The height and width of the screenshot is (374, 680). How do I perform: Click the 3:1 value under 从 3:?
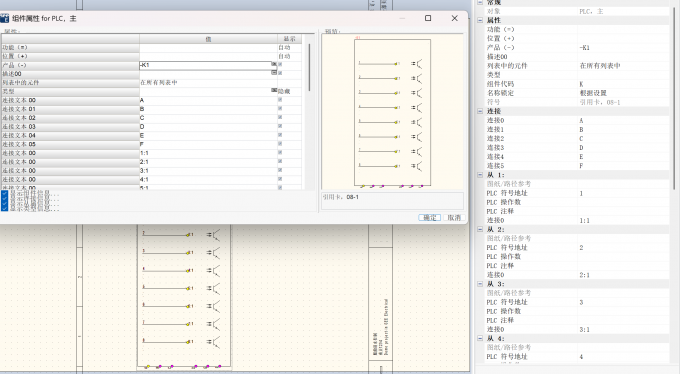[585, 329]
